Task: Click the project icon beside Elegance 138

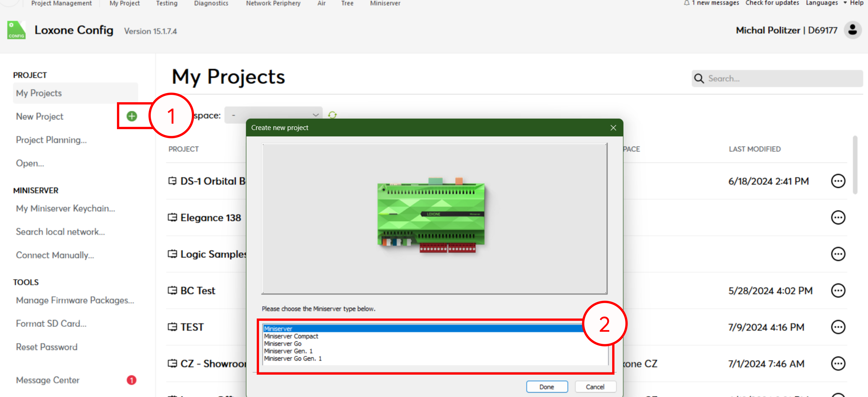Action: point(172,217)
